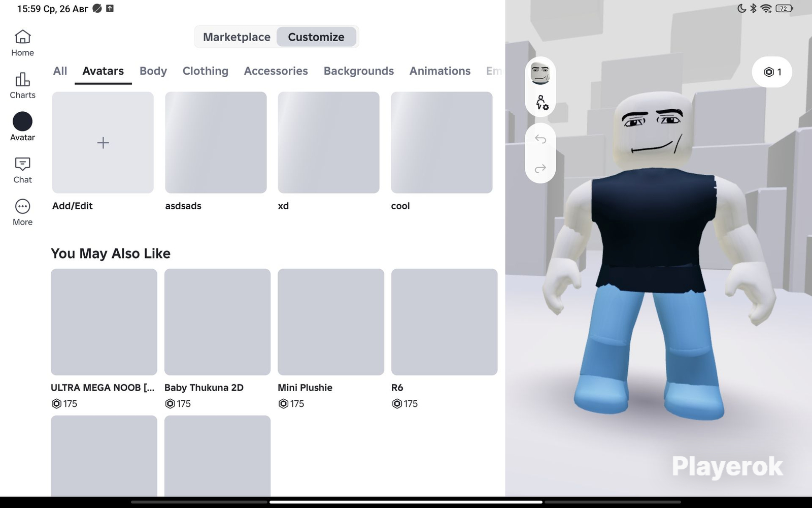Viewport: 812px width, 508px height.
Task: Select the cool saved avatar thumbnail
Action: pos(442,143)
